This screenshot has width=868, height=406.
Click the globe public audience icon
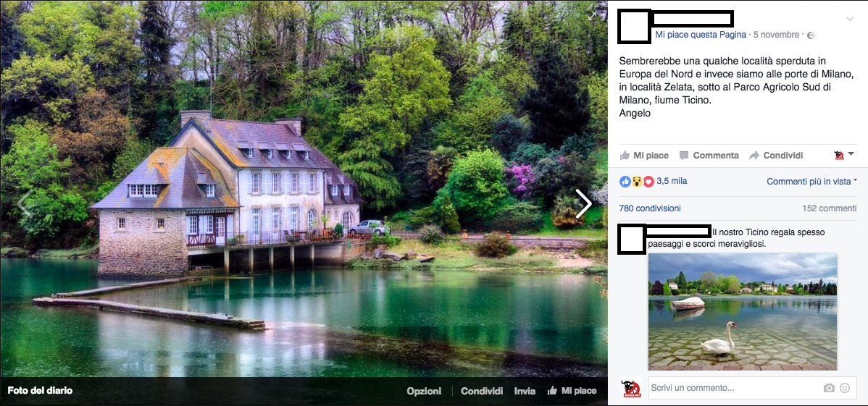811,35
